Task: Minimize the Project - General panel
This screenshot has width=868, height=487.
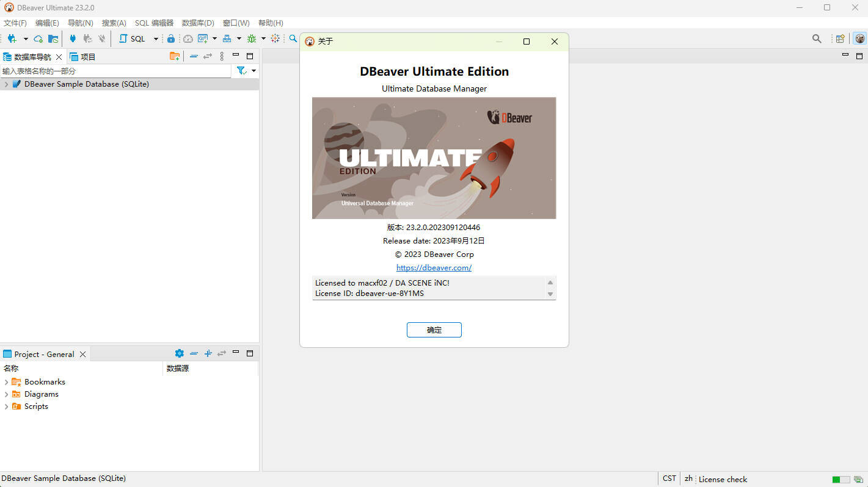Action: click(x=236, y=353)
